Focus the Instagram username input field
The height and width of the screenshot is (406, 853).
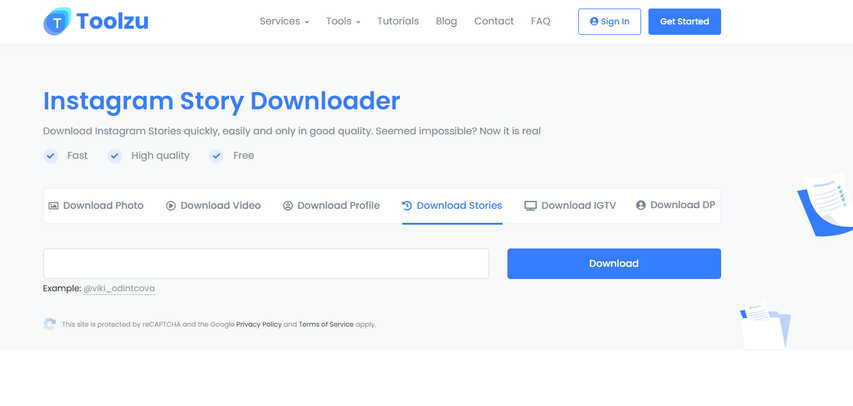coord(266,264)
